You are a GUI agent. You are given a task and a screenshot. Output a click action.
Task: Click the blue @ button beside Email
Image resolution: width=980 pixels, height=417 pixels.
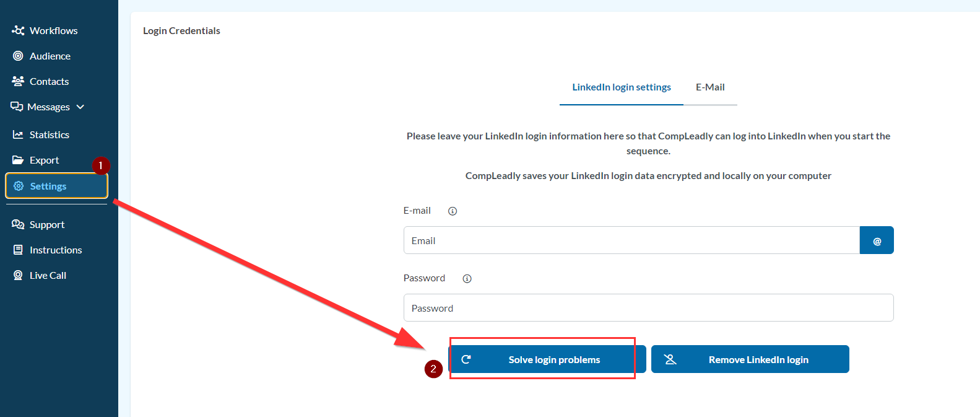click(877, 240)
